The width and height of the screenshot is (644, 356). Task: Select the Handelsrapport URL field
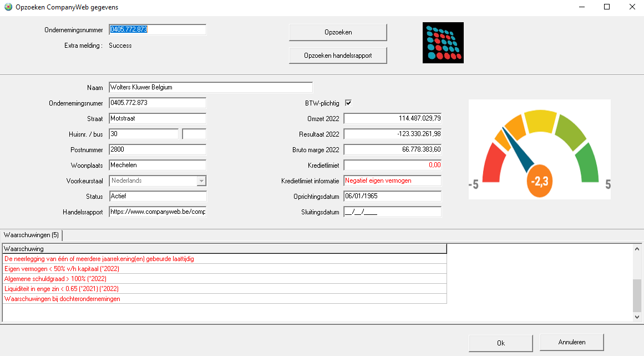click(x=158, y=212)
